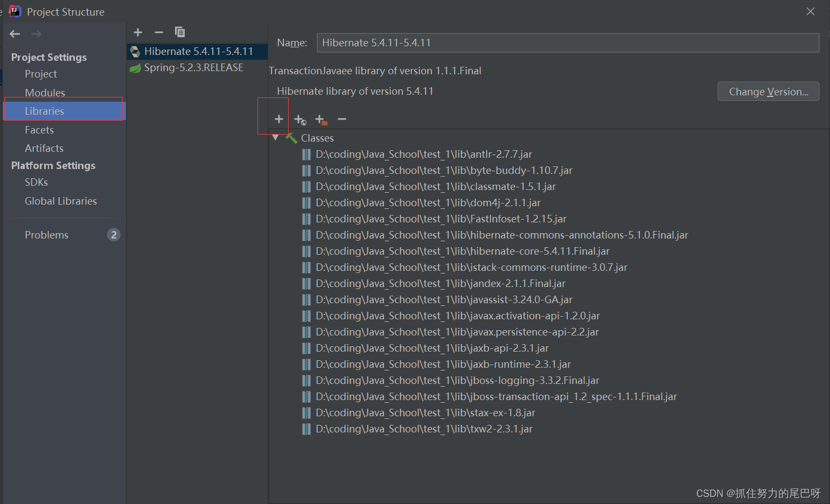Screen dimensions: 830x504
Task: Open the Facets settings section
Action: (39, 130)
